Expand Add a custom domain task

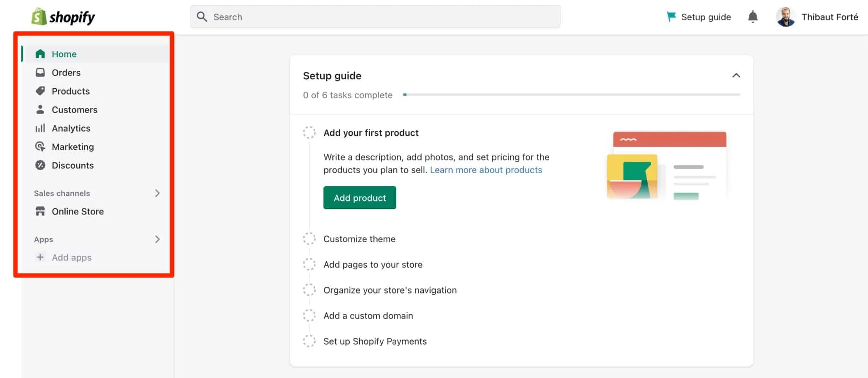[368, 316]
